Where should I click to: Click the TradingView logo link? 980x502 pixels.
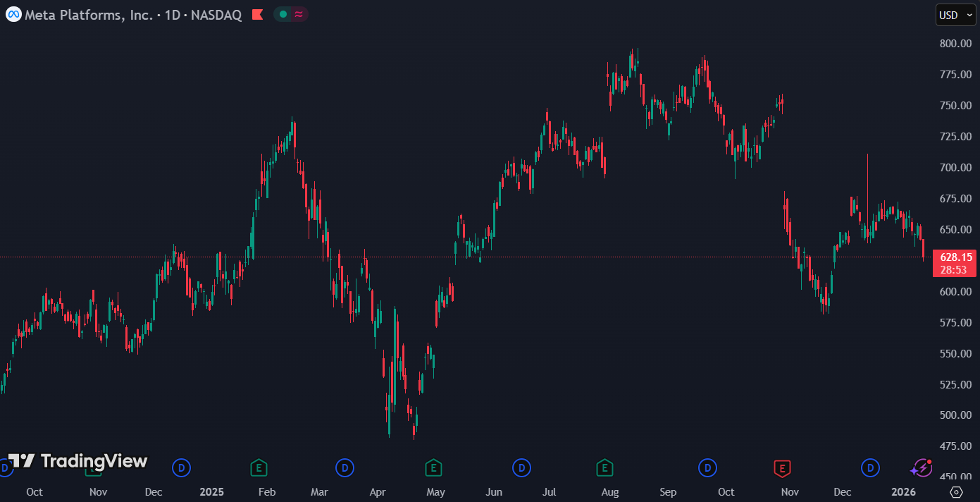coord(77,461)
